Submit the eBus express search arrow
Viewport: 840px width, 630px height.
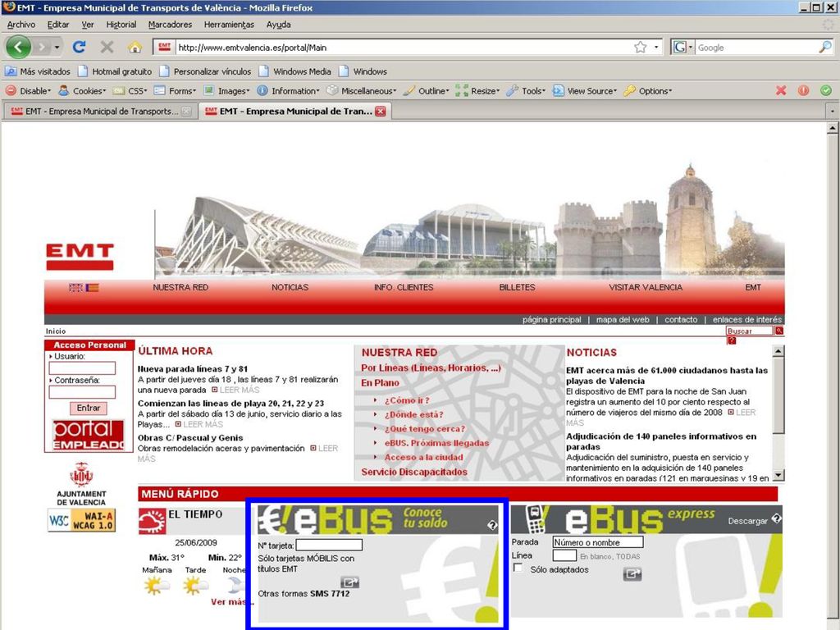click(632, 574)
